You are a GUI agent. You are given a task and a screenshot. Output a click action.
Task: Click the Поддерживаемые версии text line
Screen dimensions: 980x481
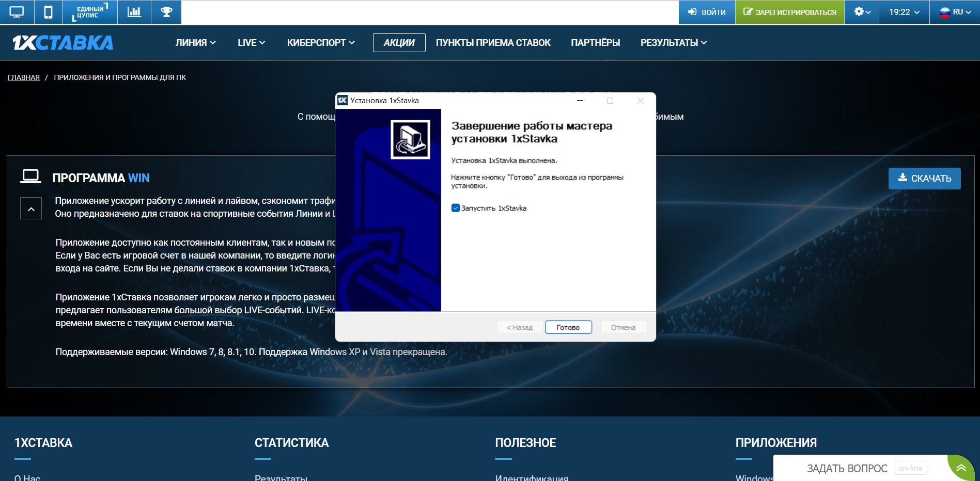click(251, 352)
